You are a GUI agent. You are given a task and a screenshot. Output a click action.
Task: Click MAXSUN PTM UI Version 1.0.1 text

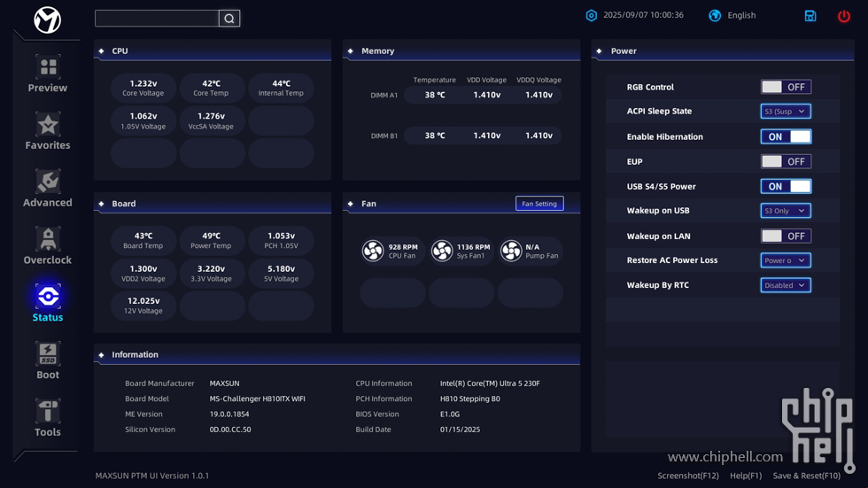152,476
